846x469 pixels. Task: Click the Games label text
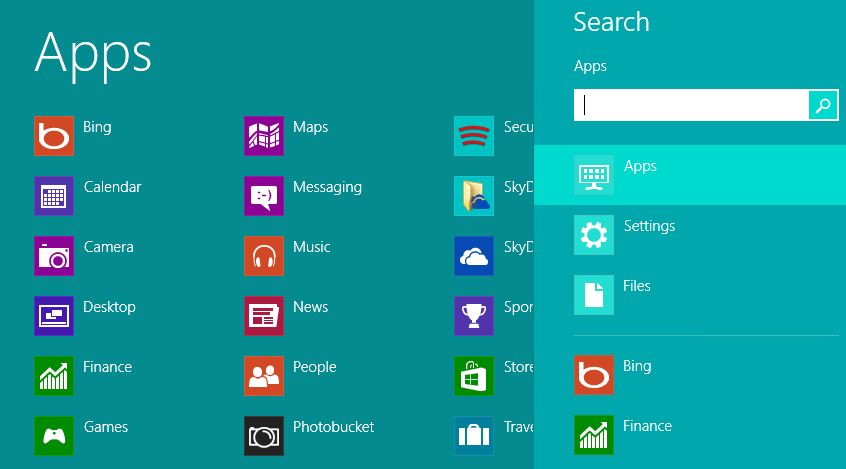pyautogui.click(x=106, y=427)
